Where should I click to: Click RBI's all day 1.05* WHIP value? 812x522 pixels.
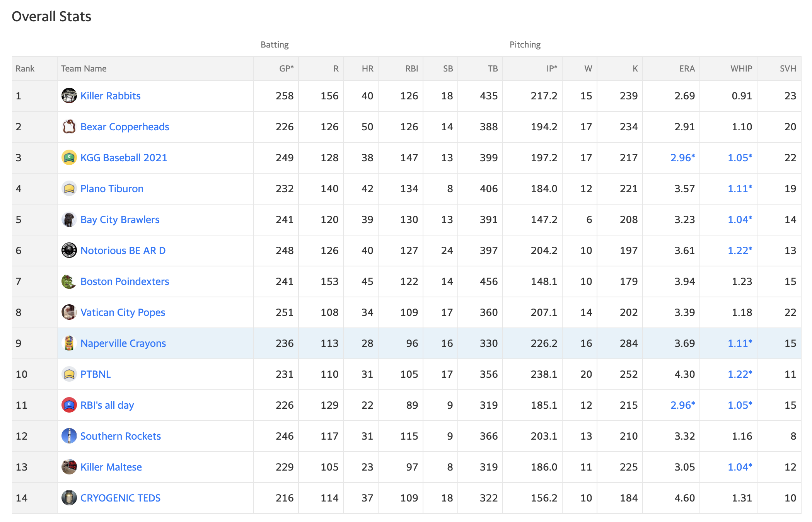point(740,405)
